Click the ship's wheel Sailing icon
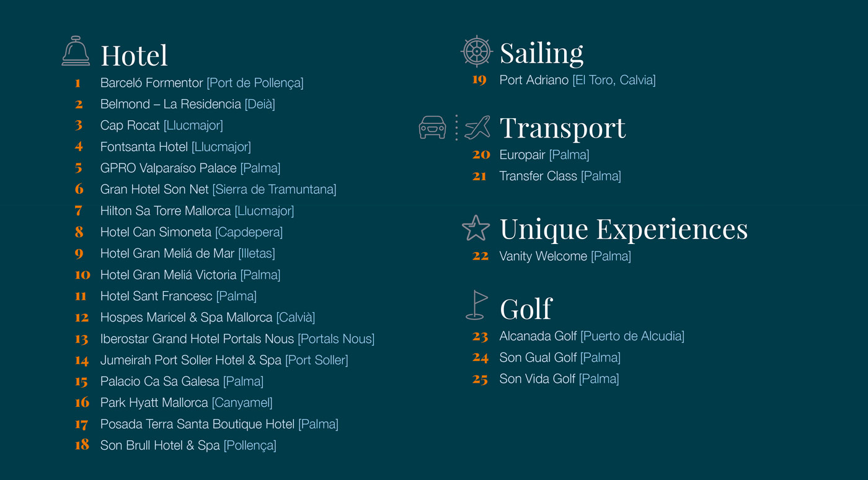 pyautogui.click(x=477, y=51)
